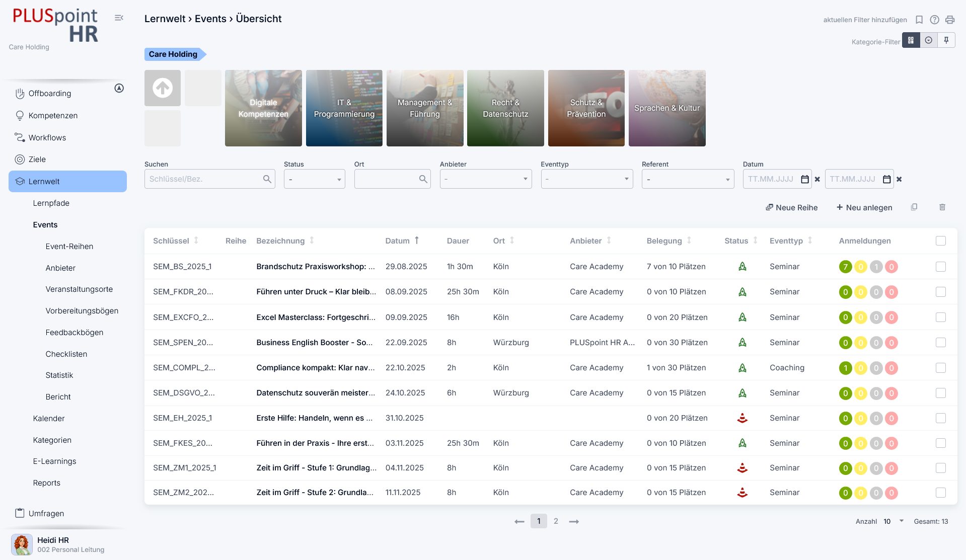Check the Compliance kompakt row checkbox
966x560 pixels.
941,368
